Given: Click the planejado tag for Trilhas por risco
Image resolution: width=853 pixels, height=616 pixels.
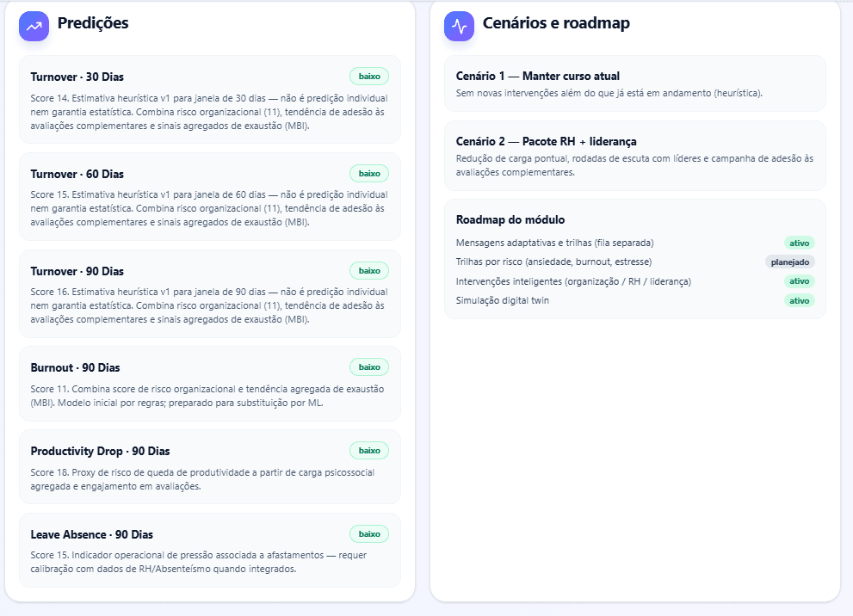Looking at the screenshot, I should [x=790, y=262].
